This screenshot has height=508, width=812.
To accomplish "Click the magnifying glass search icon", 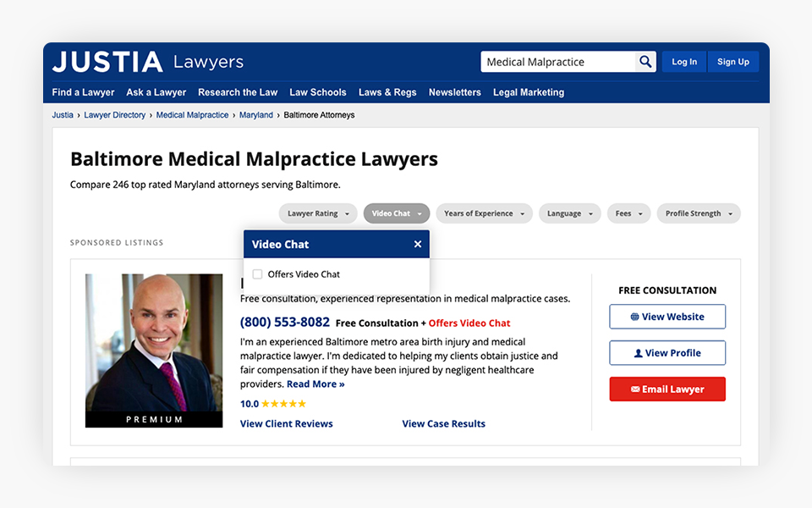I will coord(645,62).
